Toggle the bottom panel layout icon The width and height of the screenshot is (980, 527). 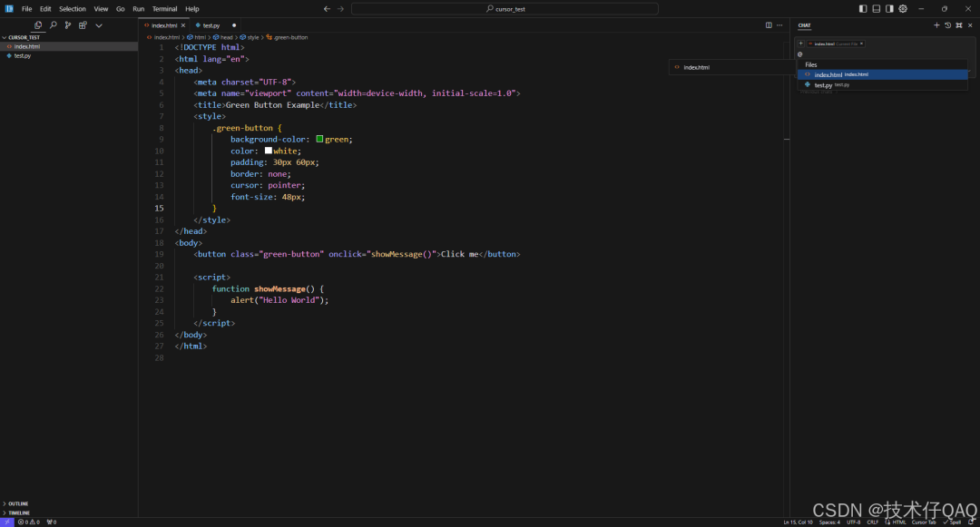click(877, 9)
